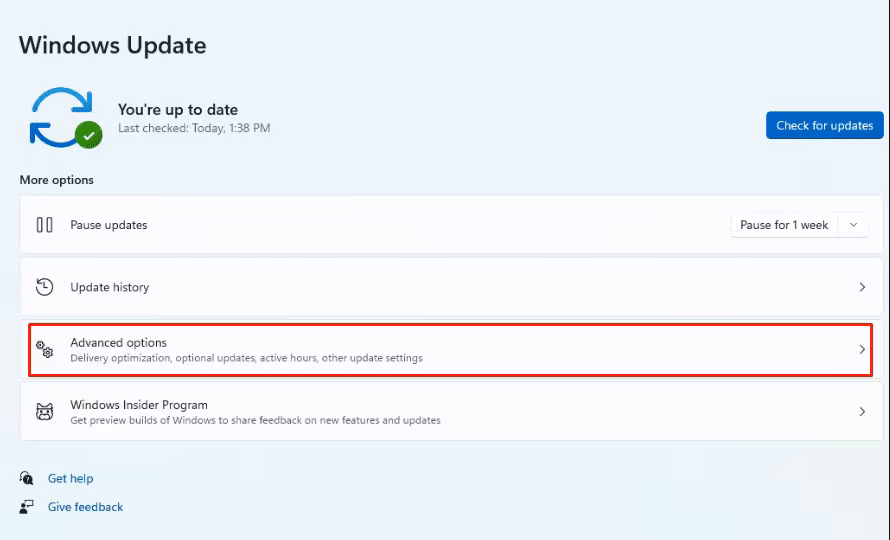Click the Get help headset icon

[28, 479]
